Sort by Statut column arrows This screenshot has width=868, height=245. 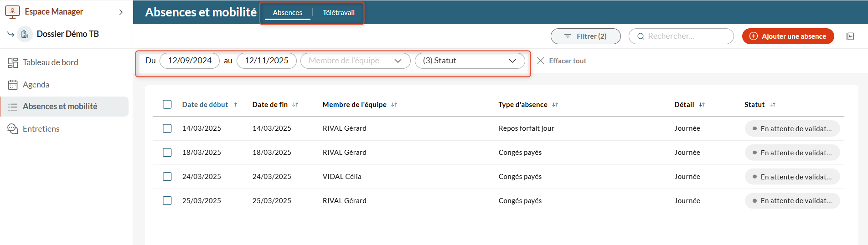coord(772,105)
